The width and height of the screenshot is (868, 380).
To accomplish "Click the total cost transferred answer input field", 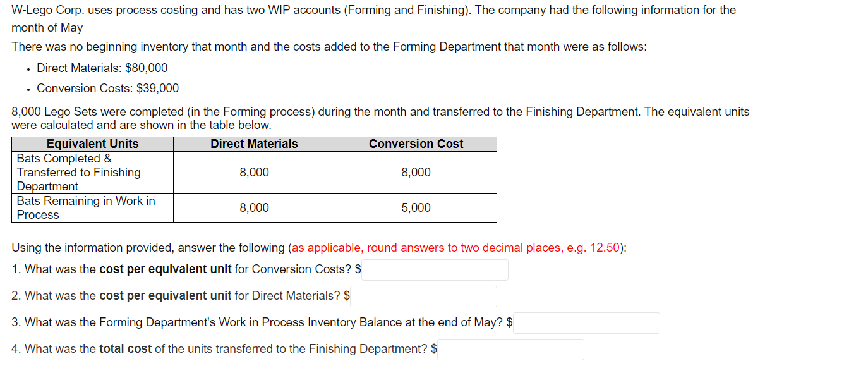I will click(x=510, y=349).
